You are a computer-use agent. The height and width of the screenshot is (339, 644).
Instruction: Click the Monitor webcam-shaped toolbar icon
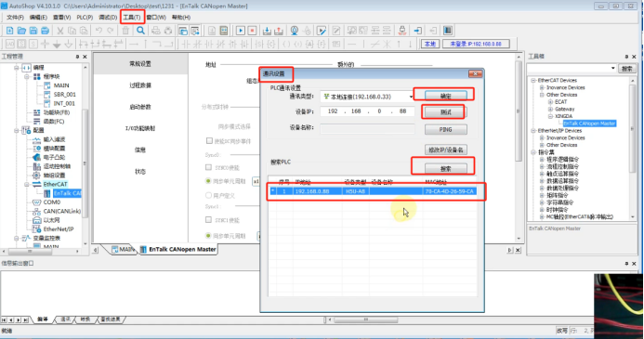point(295,31)
